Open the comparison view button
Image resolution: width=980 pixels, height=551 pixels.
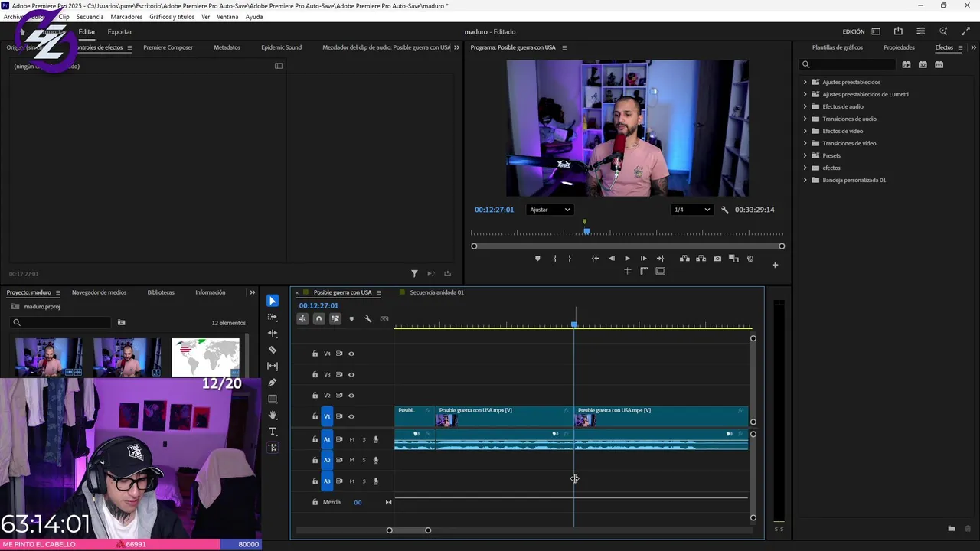[733, 259]
